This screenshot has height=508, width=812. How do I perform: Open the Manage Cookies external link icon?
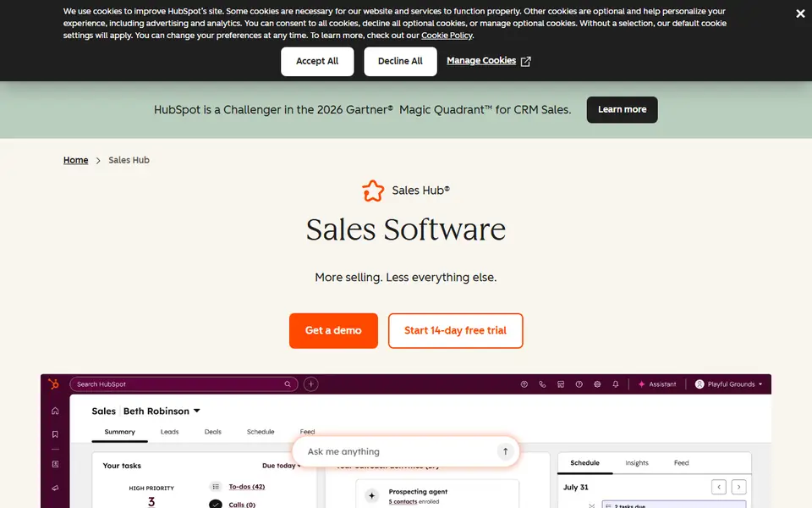tap(525, 61)
